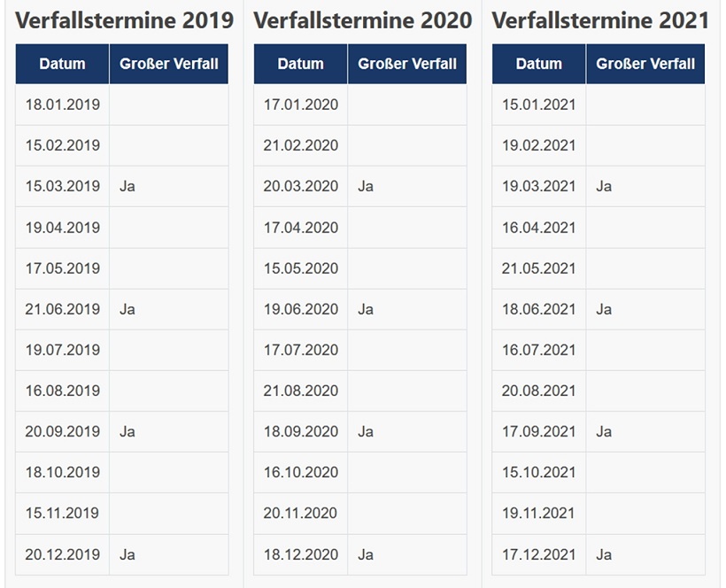Click the Ja cell next to 18.12.2020

tap(366, 554)
